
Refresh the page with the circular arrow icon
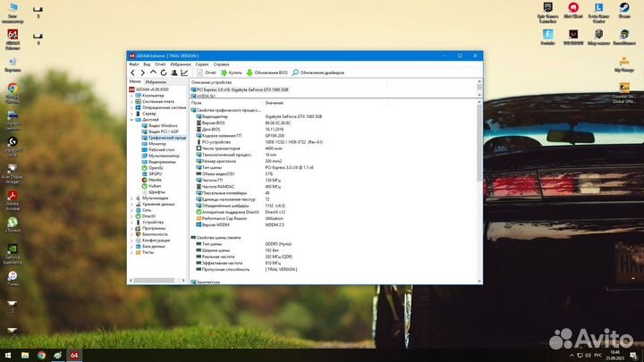click(164, 72)
